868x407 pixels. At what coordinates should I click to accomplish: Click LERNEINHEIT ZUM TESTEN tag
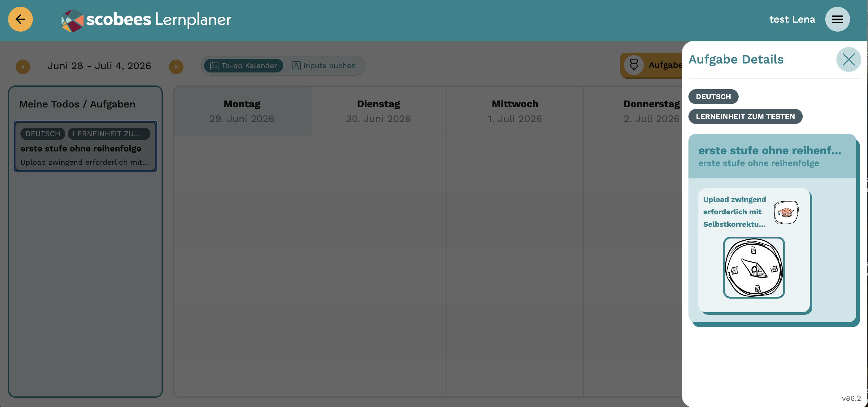[x=745, y=116]
